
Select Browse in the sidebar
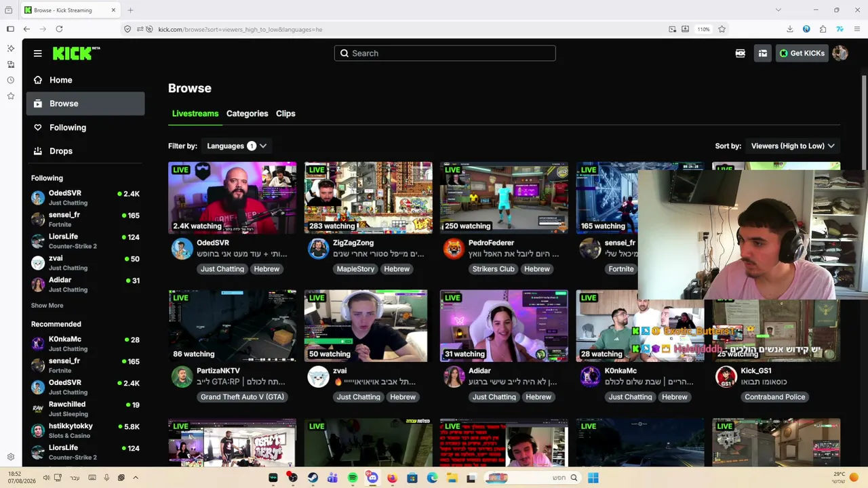pos(85,104)
